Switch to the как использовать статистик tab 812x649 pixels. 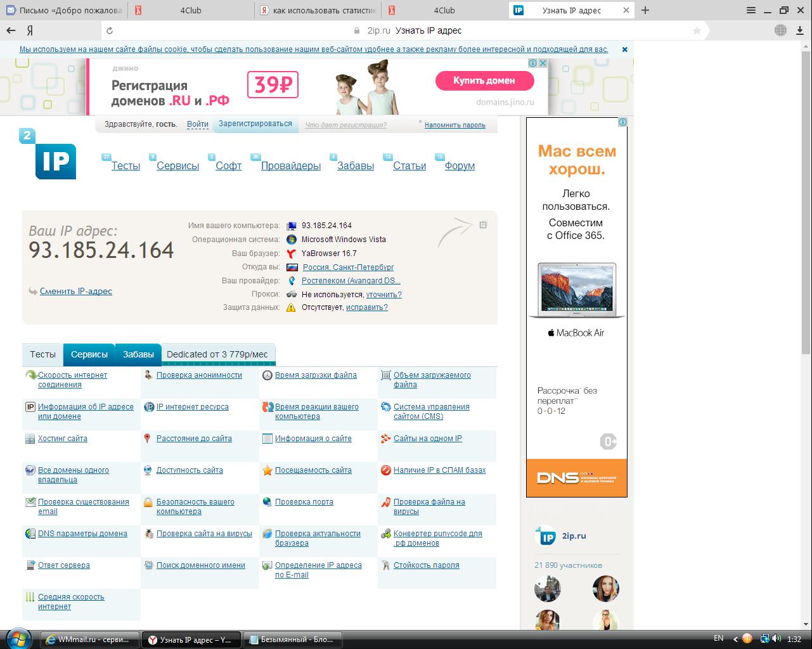click(x=319, y=10)
